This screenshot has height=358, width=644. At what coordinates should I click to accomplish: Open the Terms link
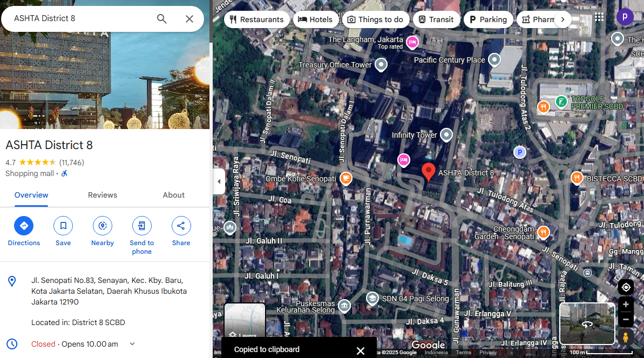click(463, 352)
